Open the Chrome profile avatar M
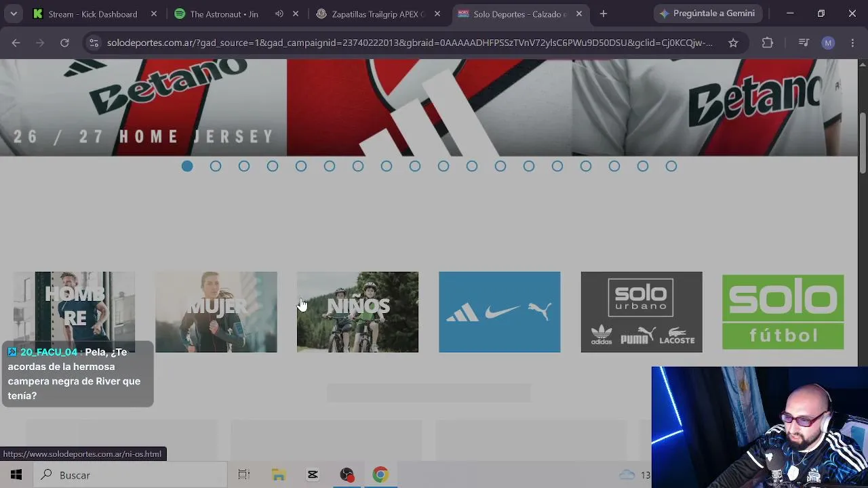 pos(828,43)
